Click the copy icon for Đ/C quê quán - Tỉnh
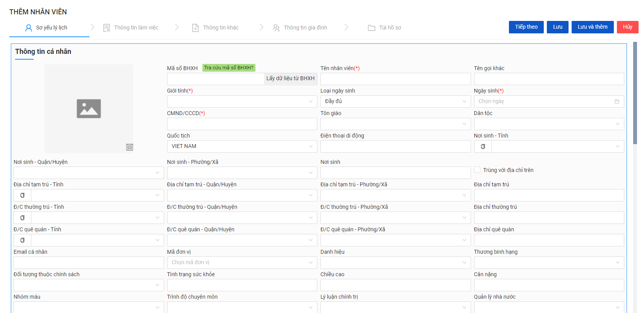 pyautogui.click(x=22, y=240)
